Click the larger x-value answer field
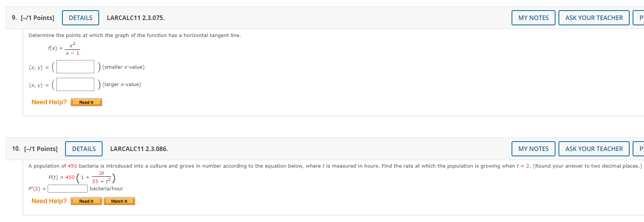644x222 pixels. [75, 84]
